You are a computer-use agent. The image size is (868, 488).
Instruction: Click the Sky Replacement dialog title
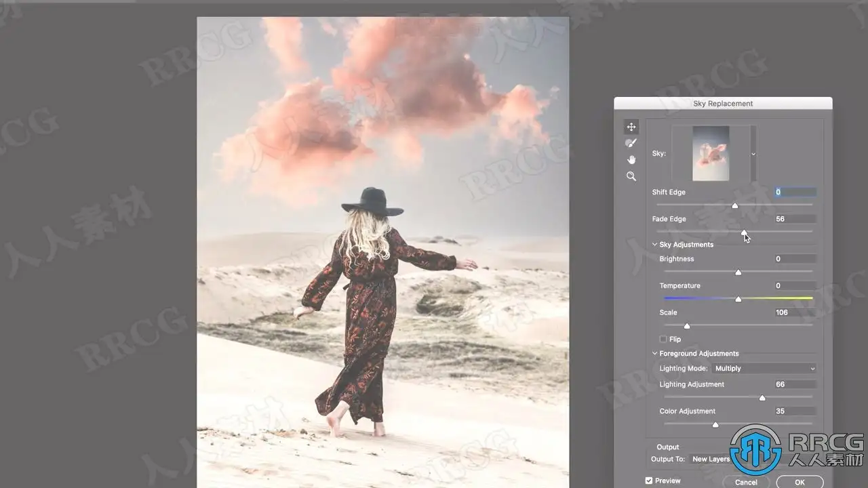(x=723, y=104)
